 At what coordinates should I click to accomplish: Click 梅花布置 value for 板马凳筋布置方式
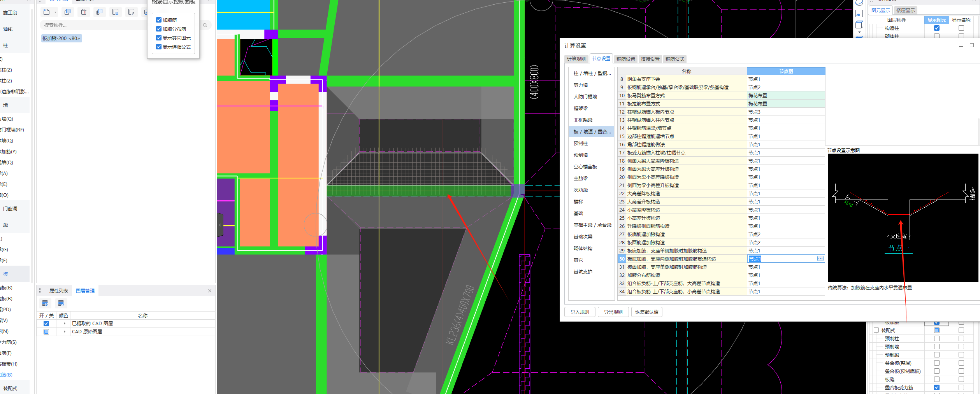(786, 95)
